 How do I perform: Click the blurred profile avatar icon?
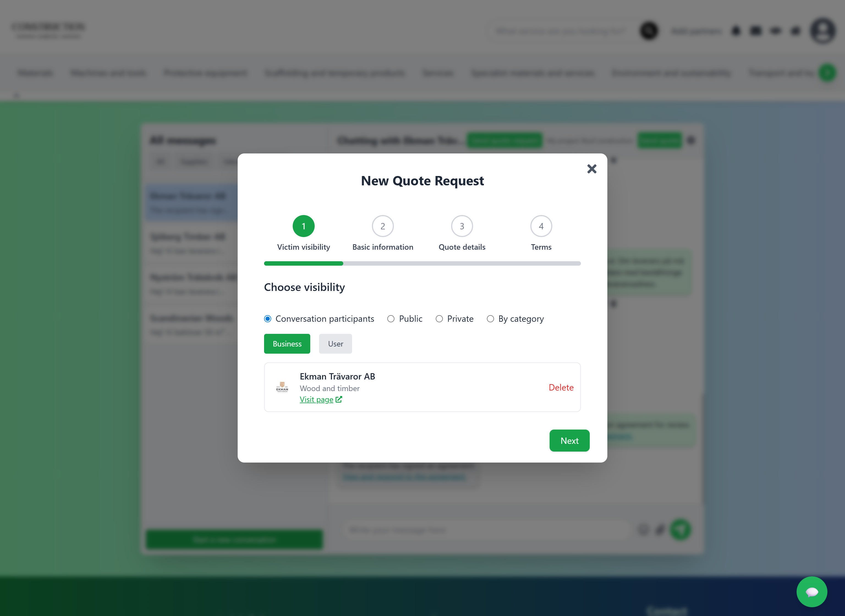click(x=822, y=31)
